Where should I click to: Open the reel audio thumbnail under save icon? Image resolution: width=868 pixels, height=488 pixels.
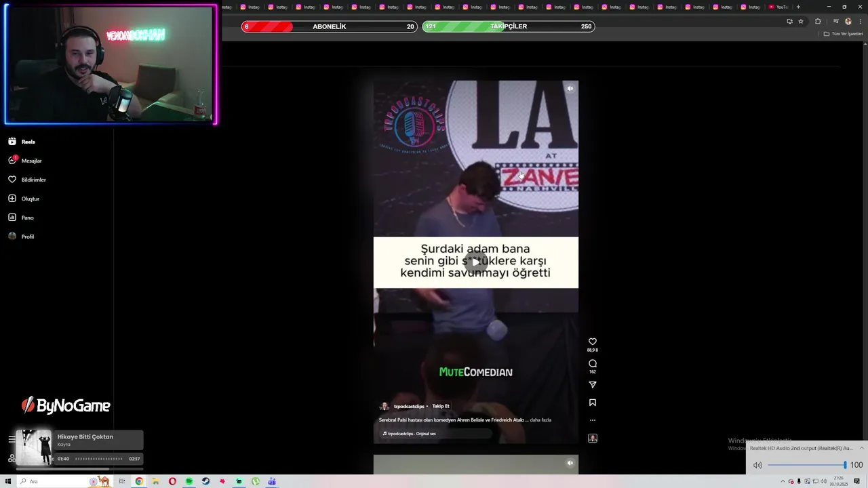coord(593,439)
